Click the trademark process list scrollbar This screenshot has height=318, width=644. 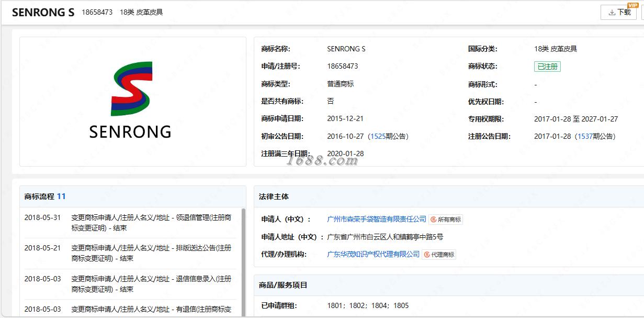(x=243, y=262)
